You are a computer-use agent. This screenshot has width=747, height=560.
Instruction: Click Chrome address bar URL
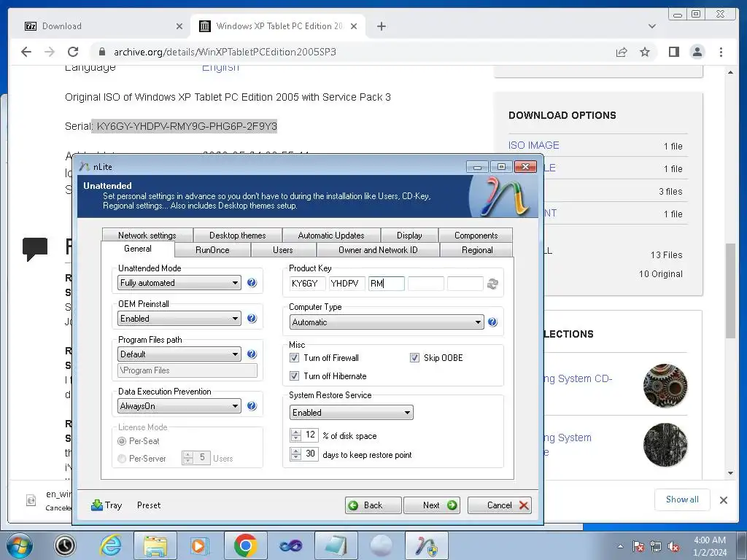coord(225,52)
